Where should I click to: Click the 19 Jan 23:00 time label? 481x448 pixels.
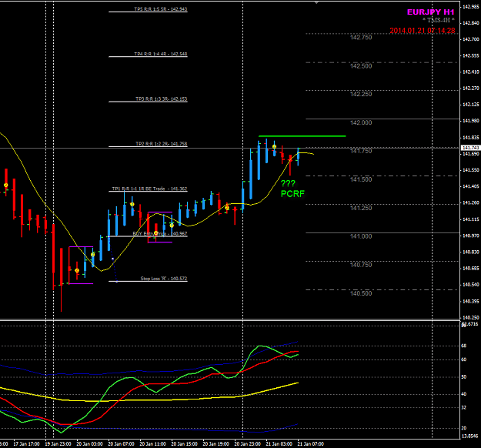tap(58, 444)
